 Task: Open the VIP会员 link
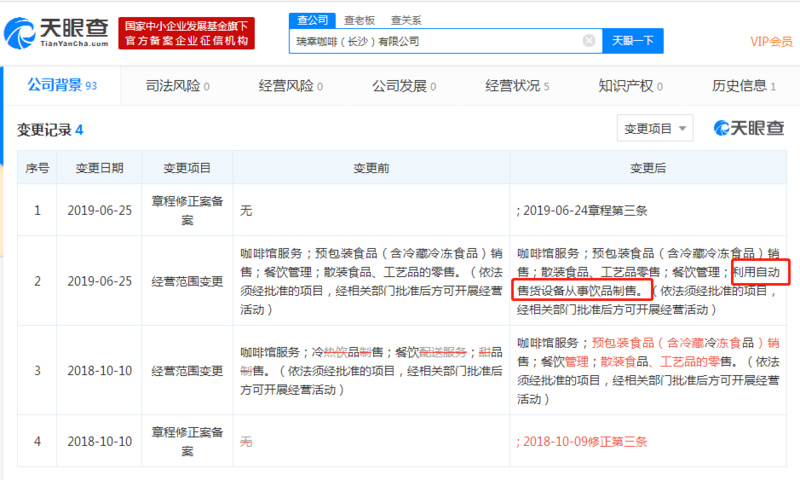771,42
